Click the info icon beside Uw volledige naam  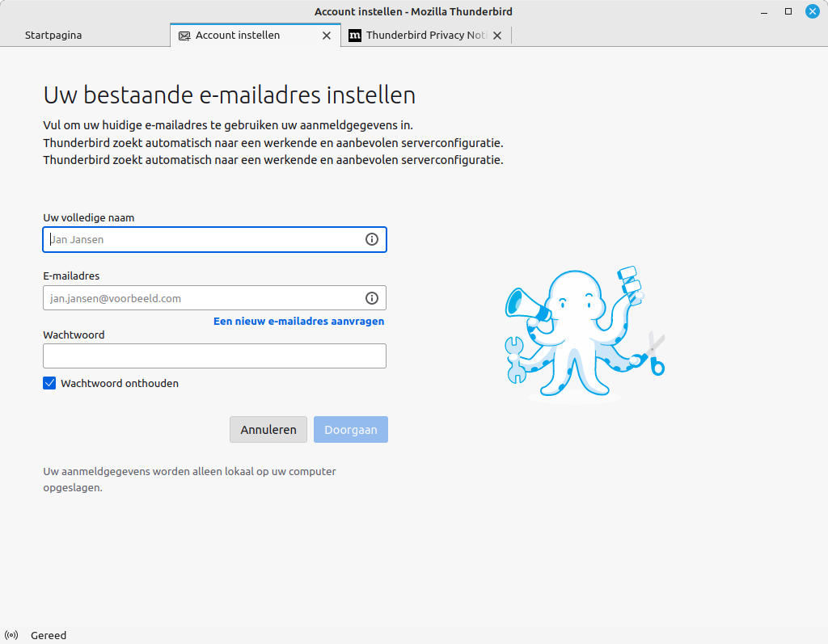click(372, 239)
